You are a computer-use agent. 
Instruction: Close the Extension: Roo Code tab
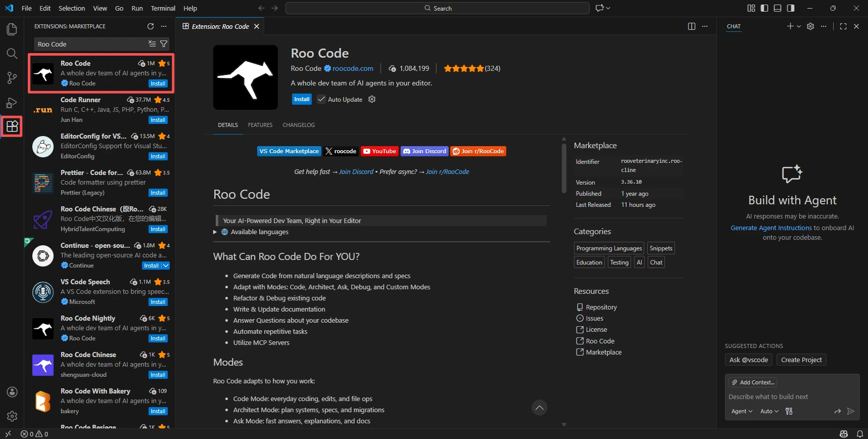pos(257,26)
